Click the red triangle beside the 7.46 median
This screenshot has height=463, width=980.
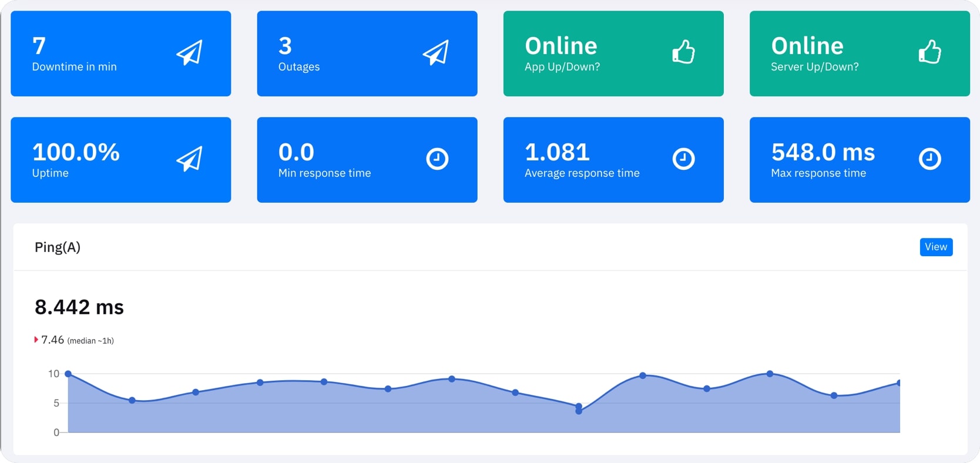click(36, 340)
